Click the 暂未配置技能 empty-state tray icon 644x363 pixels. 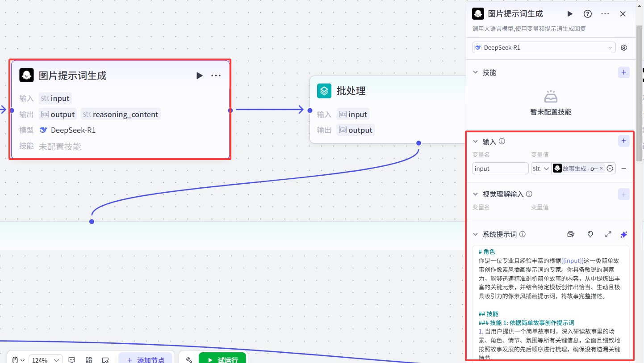551,97
